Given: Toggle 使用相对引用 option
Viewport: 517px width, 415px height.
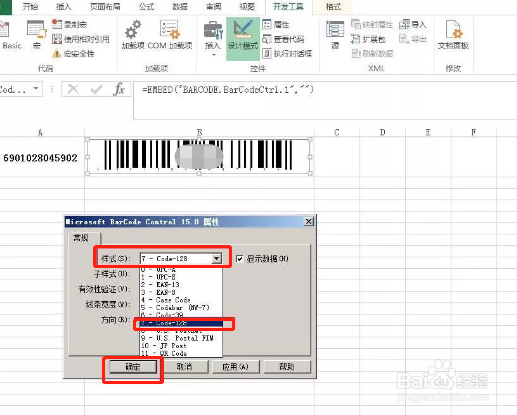Looking at the screenshot, I should point(80,39).
